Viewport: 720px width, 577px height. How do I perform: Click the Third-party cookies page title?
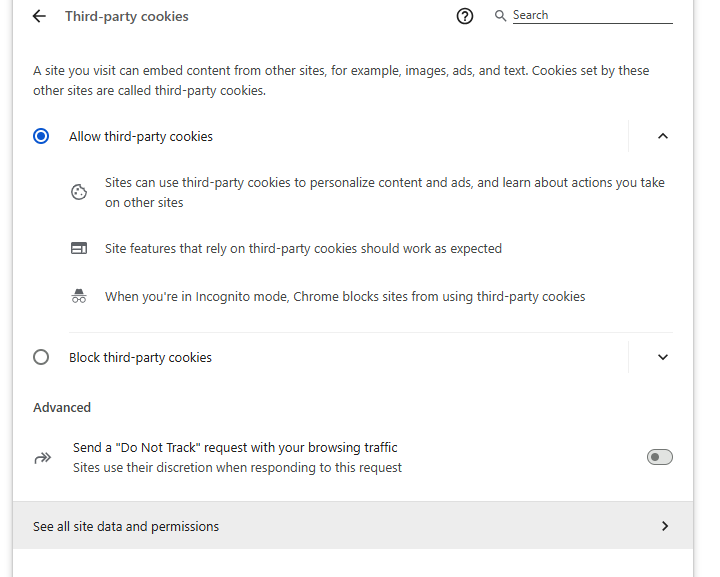coord(127,16)
